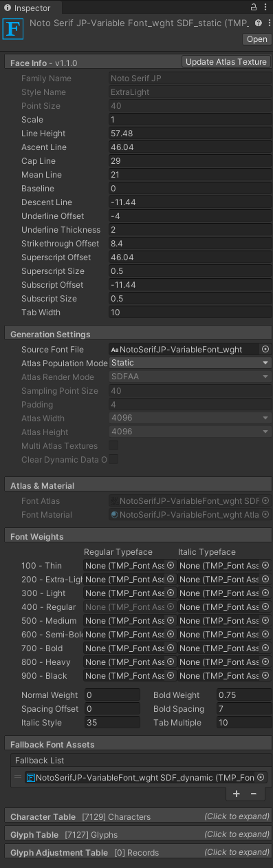Toggle the Multi Atlas Textures checkbox

click(114, 446)
